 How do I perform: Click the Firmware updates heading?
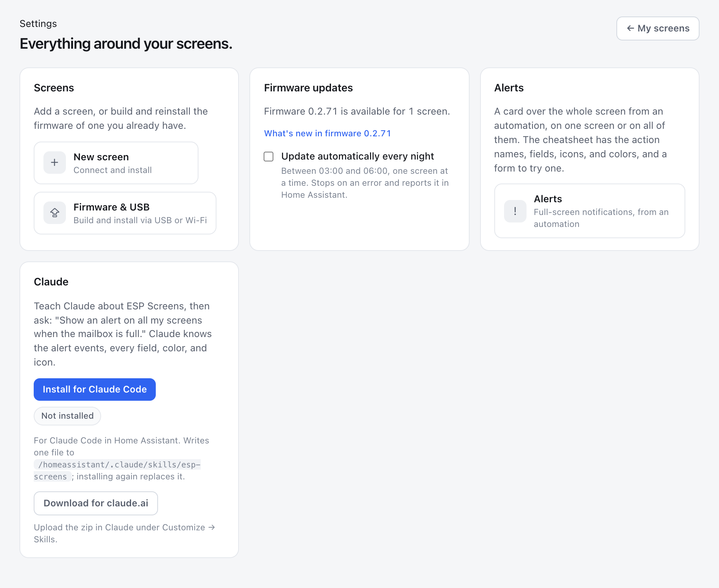pyautogui.click(x=308, y=88)
